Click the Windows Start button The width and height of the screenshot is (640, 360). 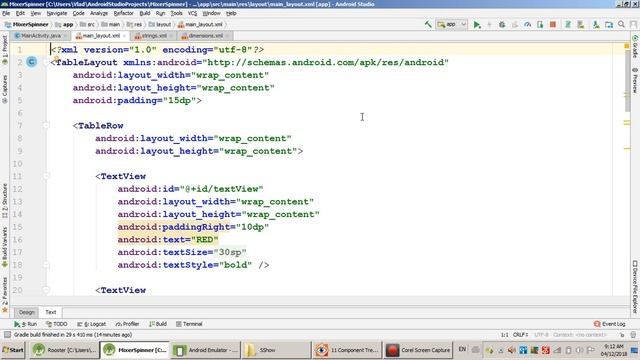(13, 350)
